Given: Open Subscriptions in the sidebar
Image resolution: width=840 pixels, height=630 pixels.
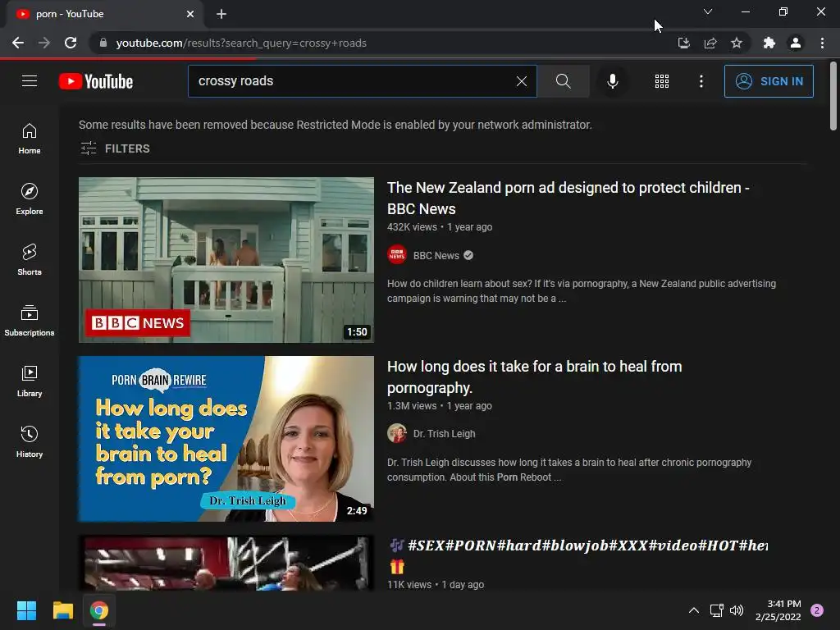Looking at the screenshot, I should (30, 321).
